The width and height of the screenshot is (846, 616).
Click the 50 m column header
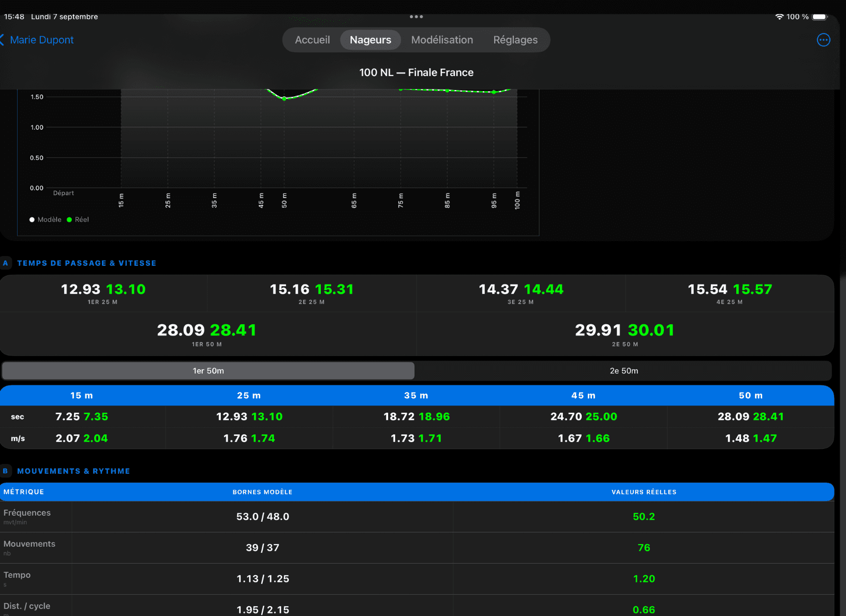click(x=751, y=396)
